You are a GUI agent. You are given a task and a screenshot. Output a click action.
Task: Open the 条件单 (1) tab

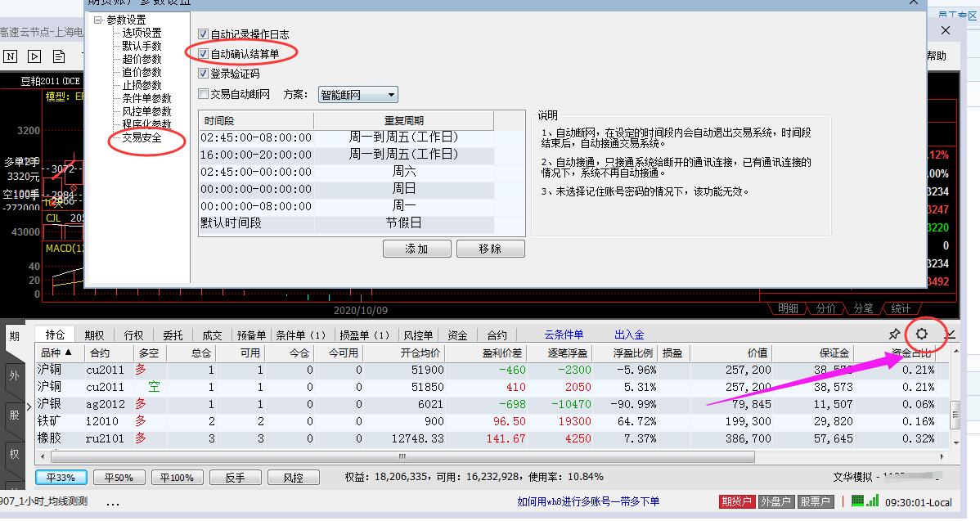(x=300, y=335)
